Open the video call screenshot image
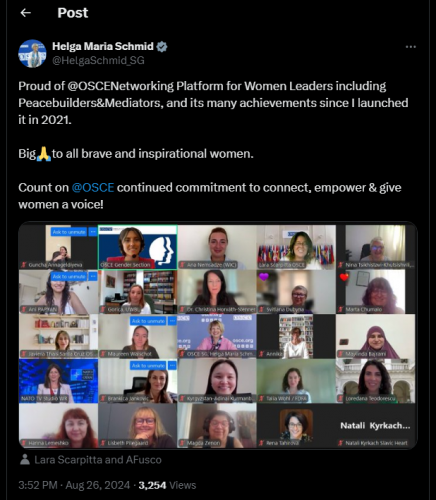436x500 pixels. click(x=218, y=336)
